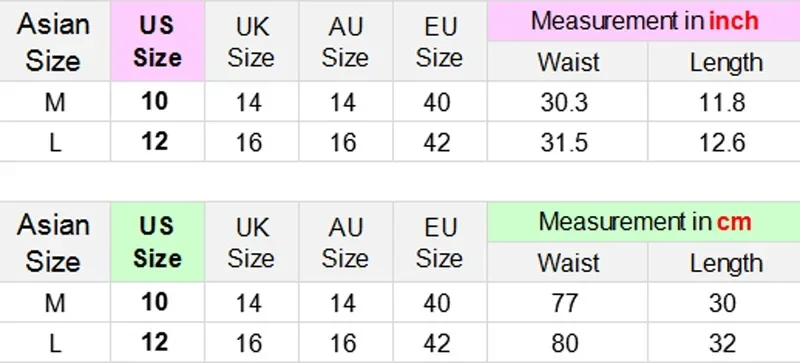Click the length value 11.8
The width and height of the screenshot is (800, 363).
[722, 103]
